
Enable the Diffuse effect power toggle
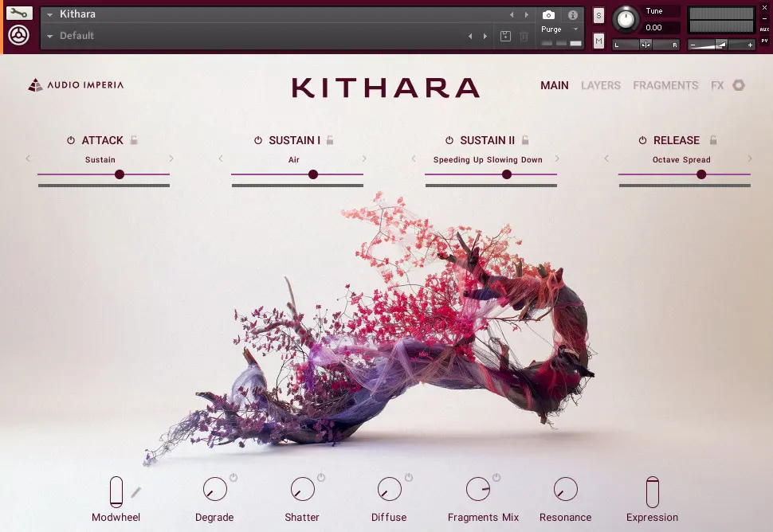click(x=409, y=477)
